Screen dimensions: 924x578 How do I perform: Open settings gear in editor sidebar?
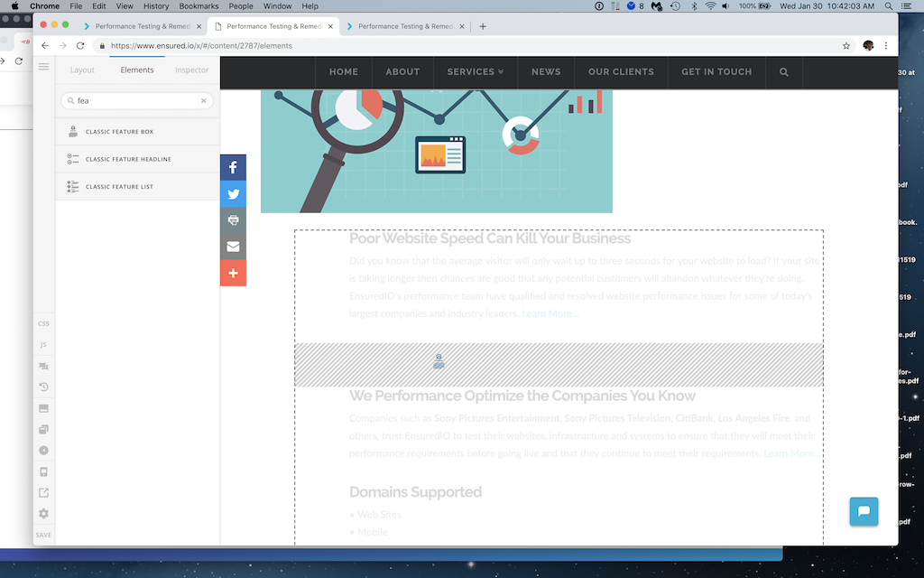pos(43,514)
